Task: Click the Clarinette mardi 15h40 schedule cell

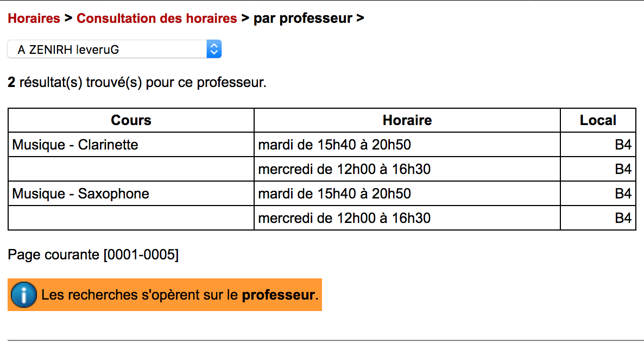Action: (334, 145)
